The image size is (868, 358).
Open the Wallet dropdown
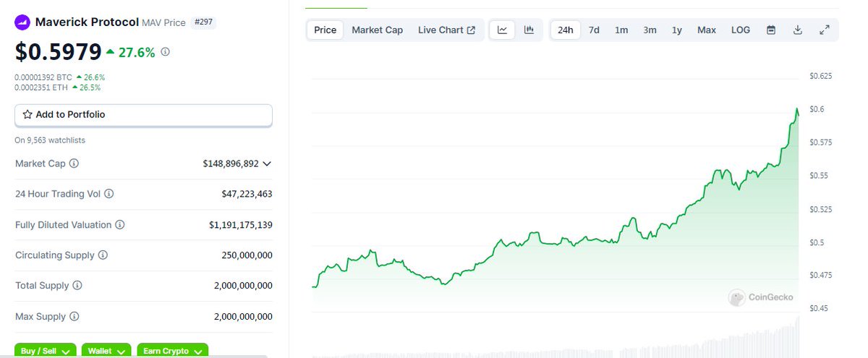point(106,351)
